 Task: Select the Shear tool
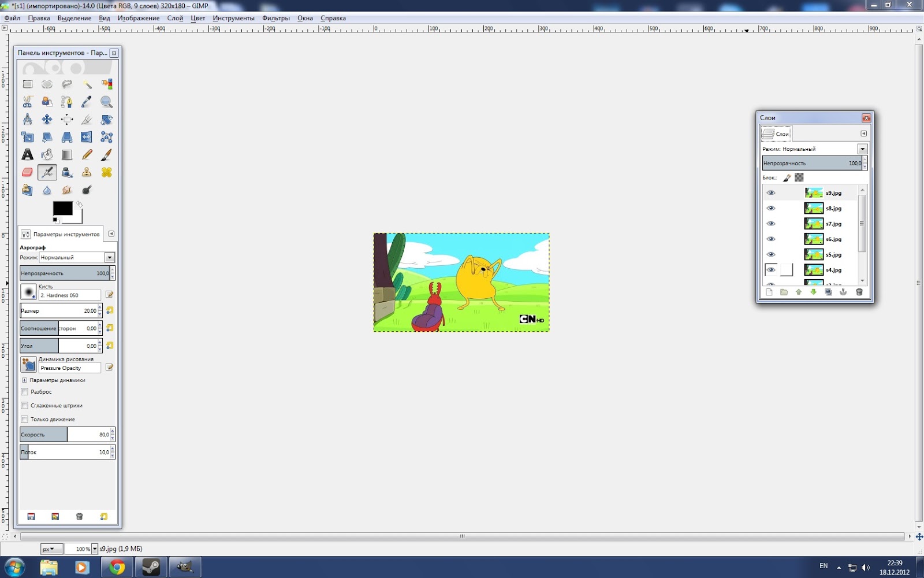pos(47,137)
